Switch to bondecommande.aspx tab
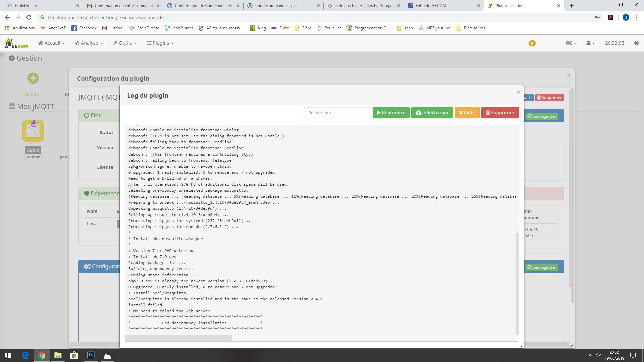Viewport: 644px width, 362px height. [283, 6]
